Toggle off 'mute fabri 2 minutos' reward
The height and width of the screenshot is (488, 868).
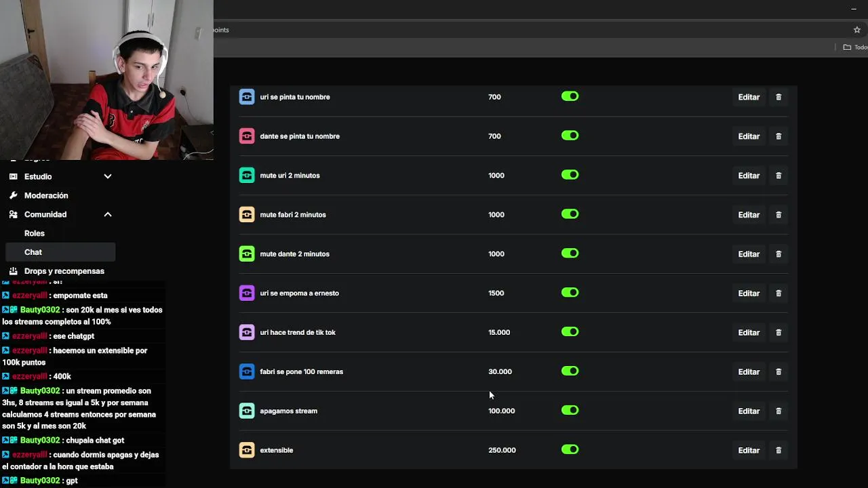pyautogui.click(x=570, y=214)
